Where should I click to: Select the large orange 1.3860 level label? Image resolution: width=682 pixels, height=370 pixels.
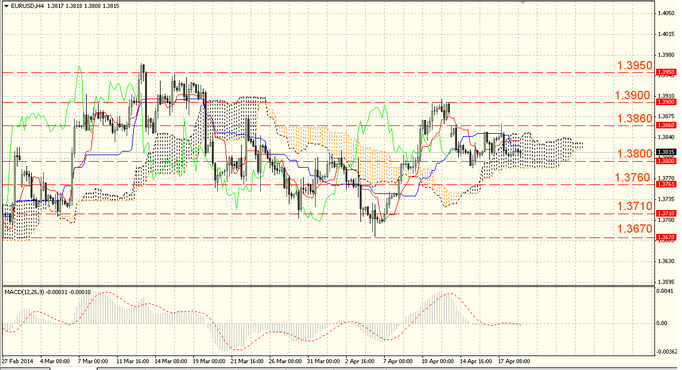[x=635, y=118]
